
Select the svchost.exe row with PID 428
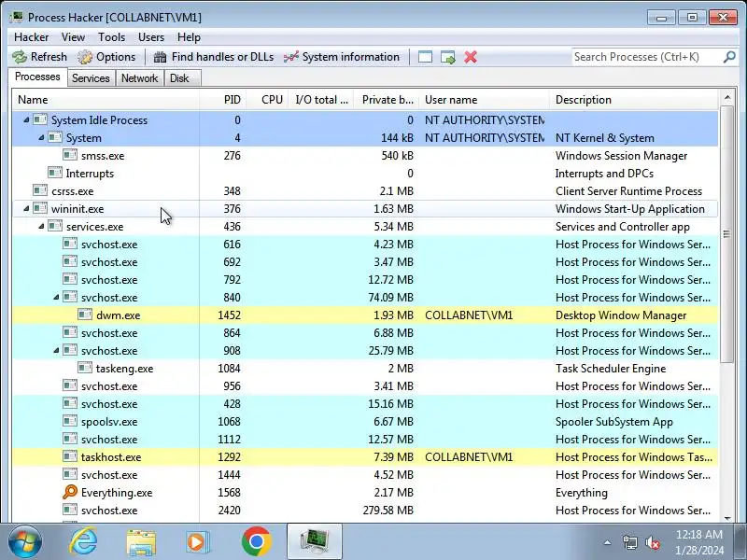pyautogui.click(x=365, y=404)
